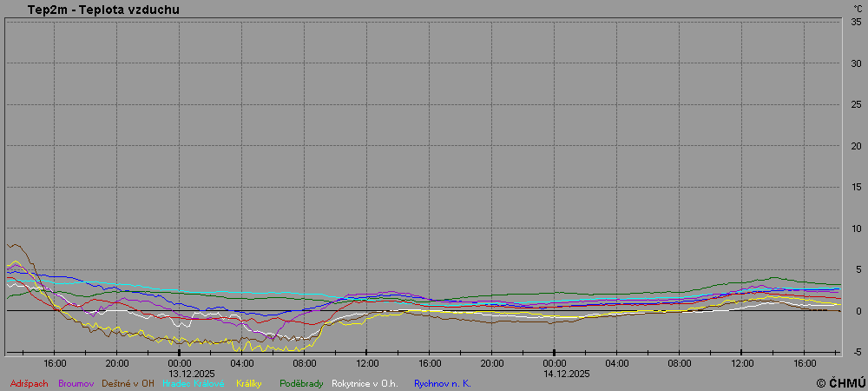Select Poděbrady in the legend

coord(301,383)
